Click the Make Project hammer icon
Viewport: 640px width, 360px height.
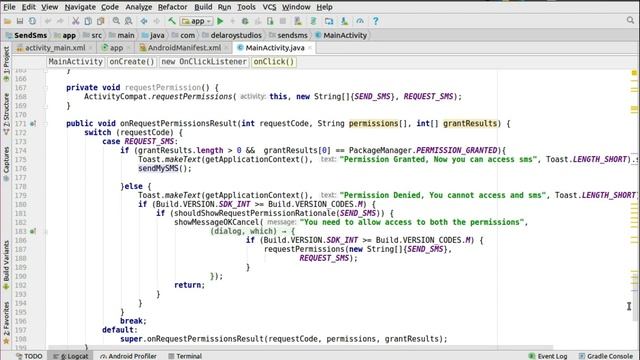pyautogui.click(x=172, y=21)
